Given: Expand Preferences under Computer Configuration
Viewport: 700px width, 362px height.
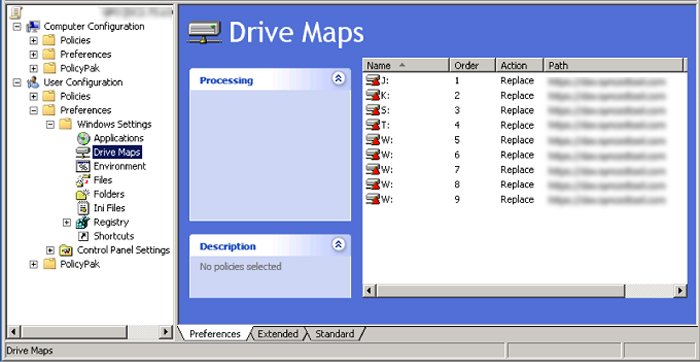Looking at the screenshot, I should coord(33,54).
